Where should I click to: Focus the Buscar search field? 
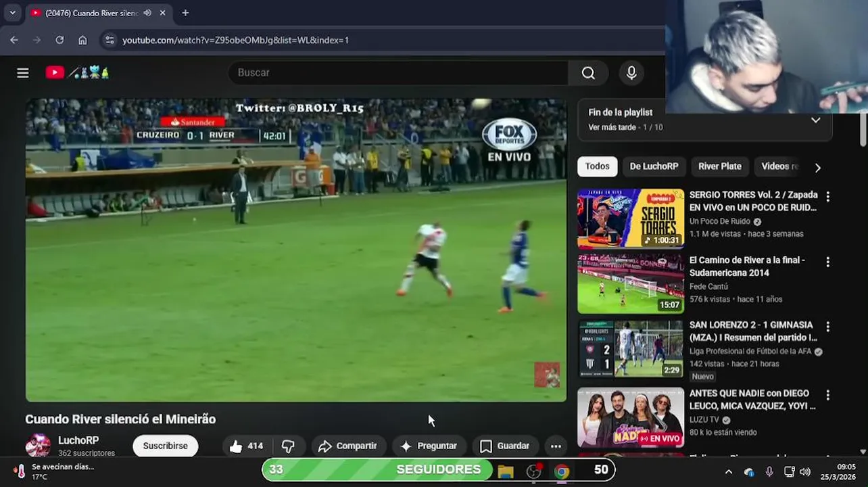click(x=398, y=73)
